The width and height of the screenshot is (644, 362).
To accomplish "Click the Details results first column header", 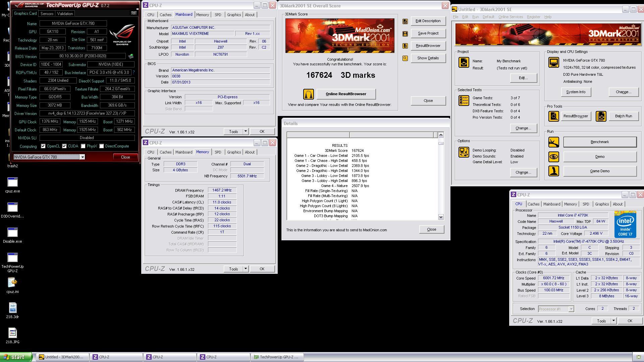I will [x=318, y=135].
